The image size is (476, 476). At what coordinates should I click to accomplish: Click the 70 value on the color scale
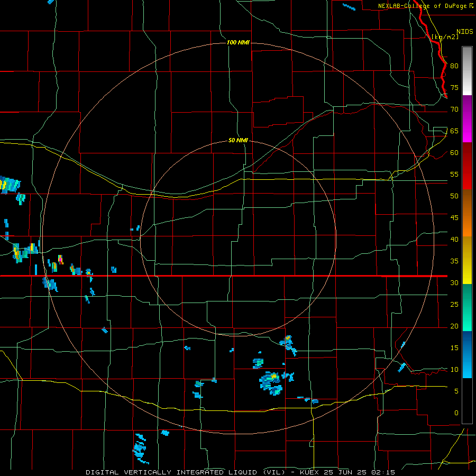(454, 109)
